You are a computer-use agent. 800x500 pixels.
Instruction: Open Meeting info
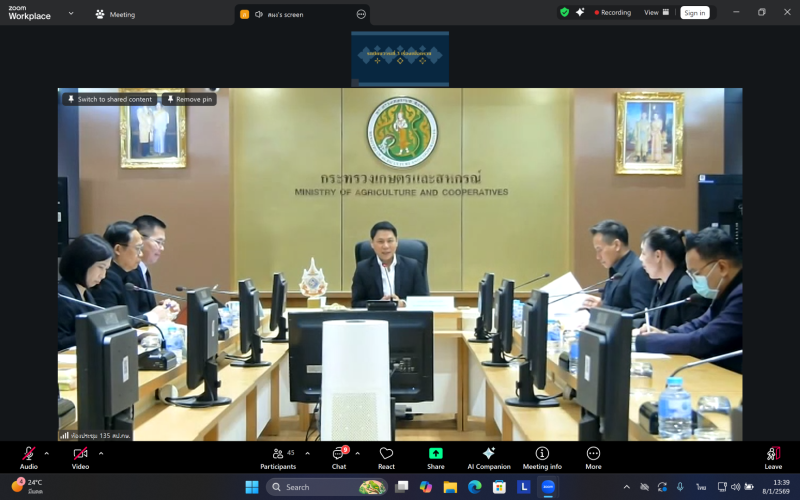click(542, 458)
